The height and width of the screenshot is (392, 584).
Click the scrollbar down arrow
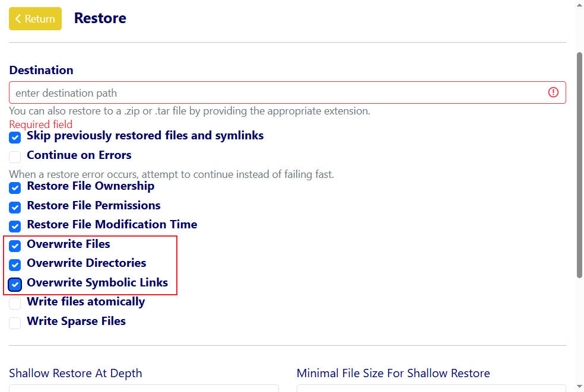579,387
